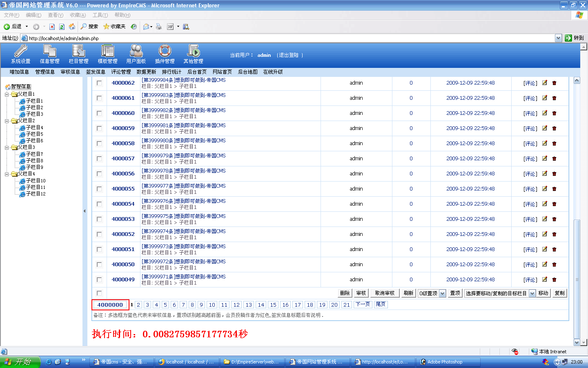This screenshot has width=588, height=368.
Task: Open the 工具(T) menu
Action: click(x=100, y=15)
